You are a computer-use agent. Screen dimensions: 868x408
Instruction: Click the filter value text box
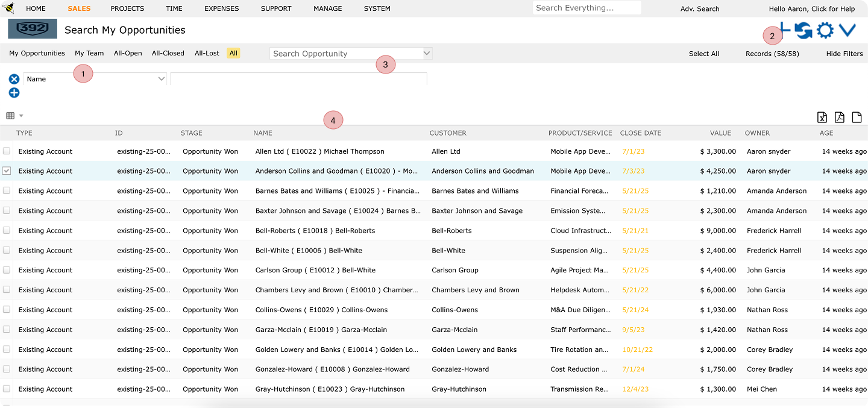298,79
